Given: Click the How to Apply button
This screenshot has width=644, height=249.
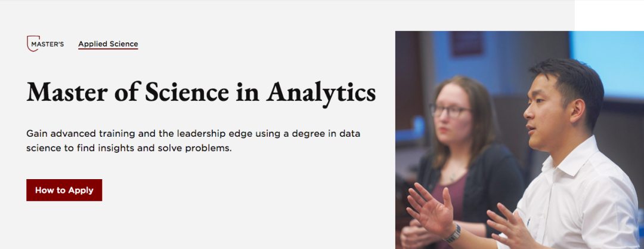Looking at the screenshot, I should click(x=64, y=190).
